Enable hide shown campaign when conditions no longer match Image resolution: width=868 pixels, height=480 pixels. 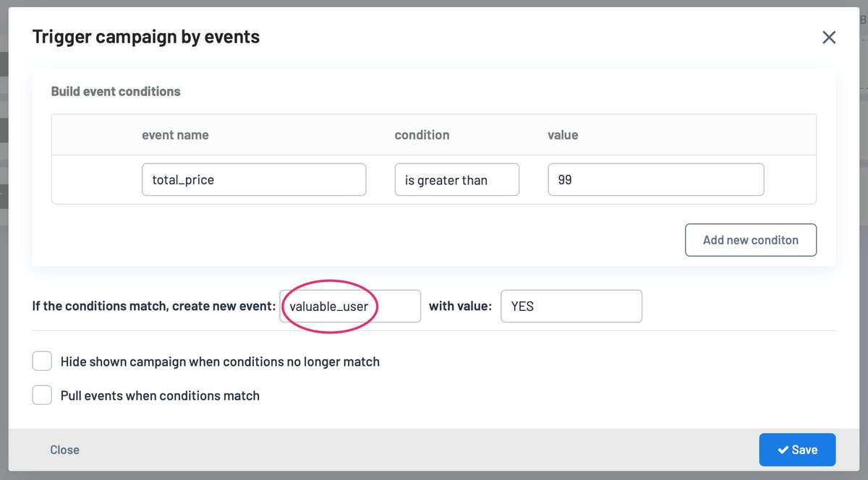(x=42, y=361)
